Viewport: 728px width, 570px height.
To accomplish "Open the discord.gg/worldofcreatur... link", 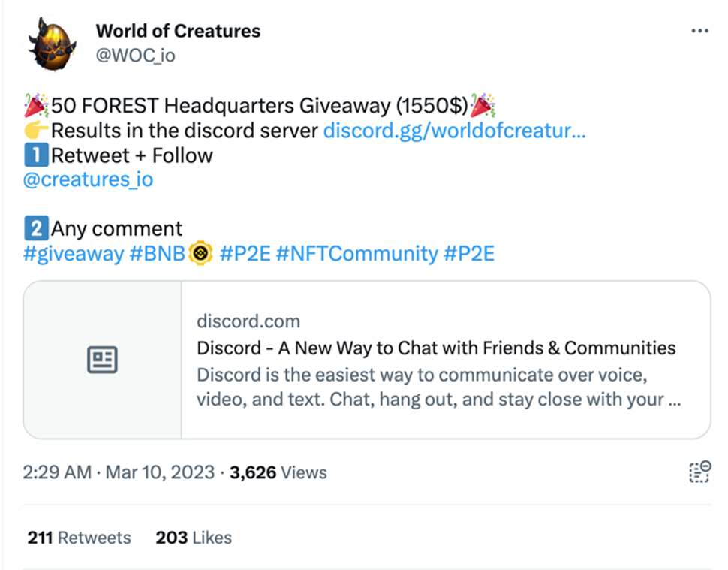I will click(454, 131).
